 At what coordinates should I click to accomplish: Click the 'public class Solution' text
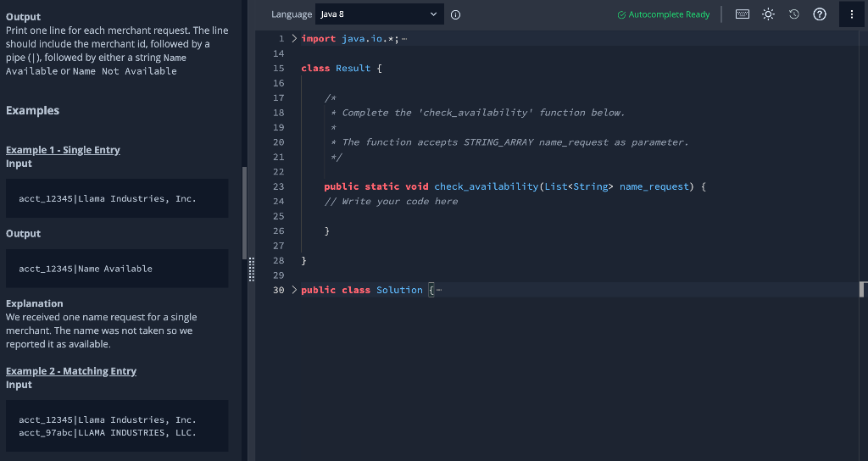click(x=361, y=290)
